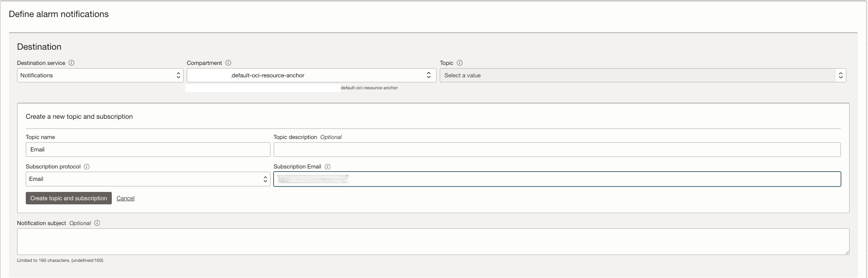Click 'Limited to 160 characters' hint text
Screen dimensions: 868x278
(60, 261)
